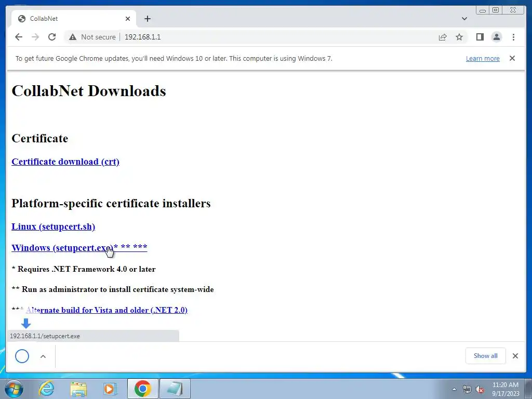This screenshot has width=532, height=399.
Task: Open the Chrome profile avatar
Action: click(x=496, y=37)
